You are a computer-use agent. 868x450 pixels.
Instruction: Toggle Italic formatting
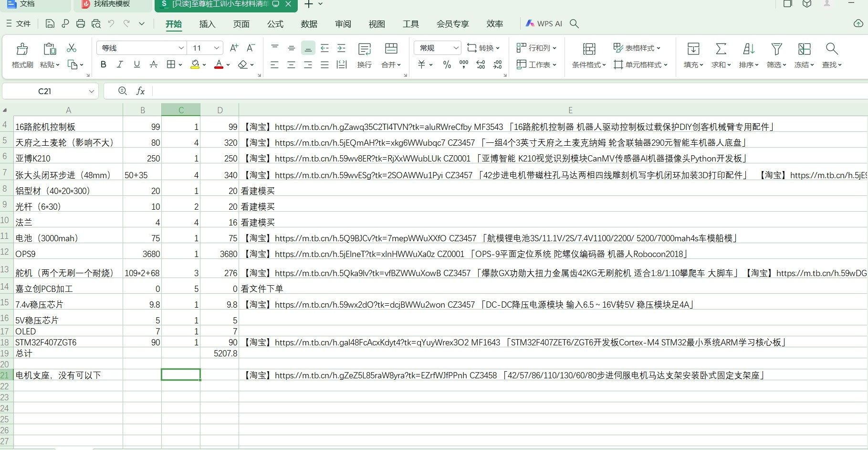click(x=120, y=64)
